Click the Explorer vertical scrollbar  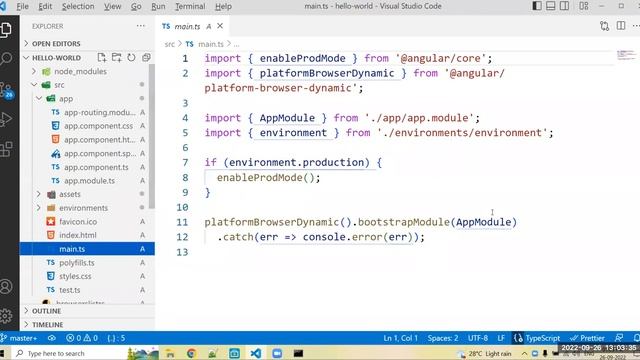152,137
